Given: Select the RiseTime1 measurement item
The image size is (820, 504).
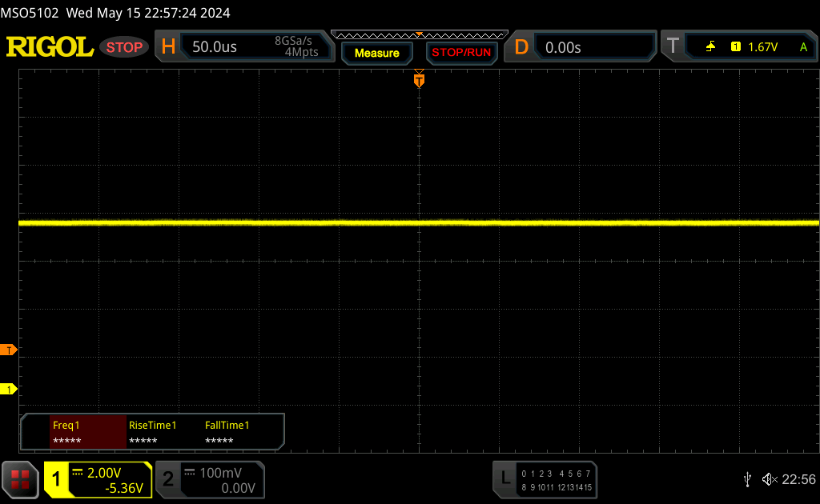Looking at the screenshot, I should tap(153, 432).
